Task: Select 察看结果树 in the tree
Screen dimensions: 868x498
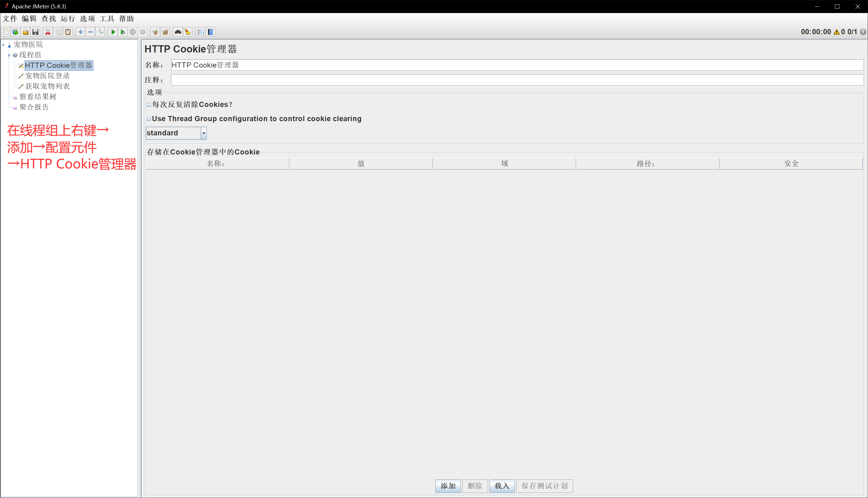Action: (x=38, y=97)
